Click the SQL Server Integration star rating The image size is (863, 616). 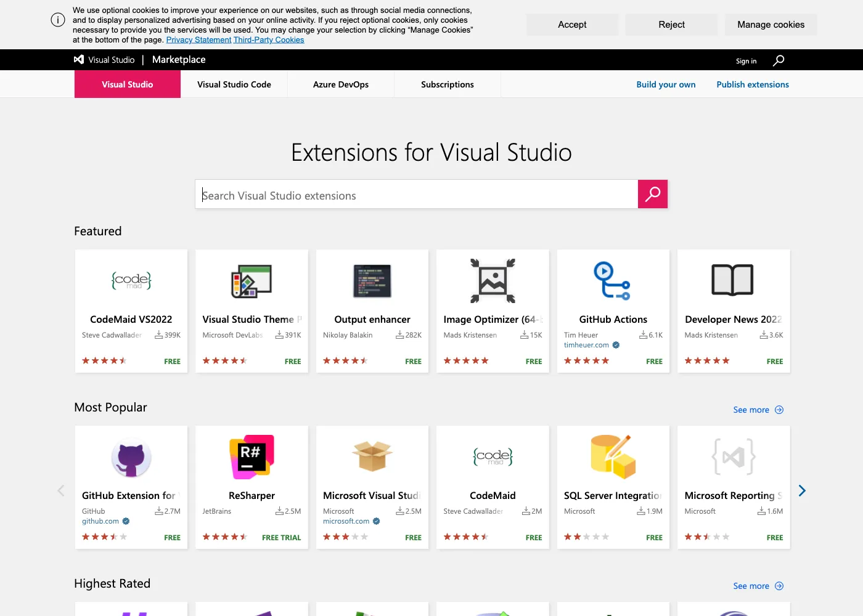(x=586, y=537)
